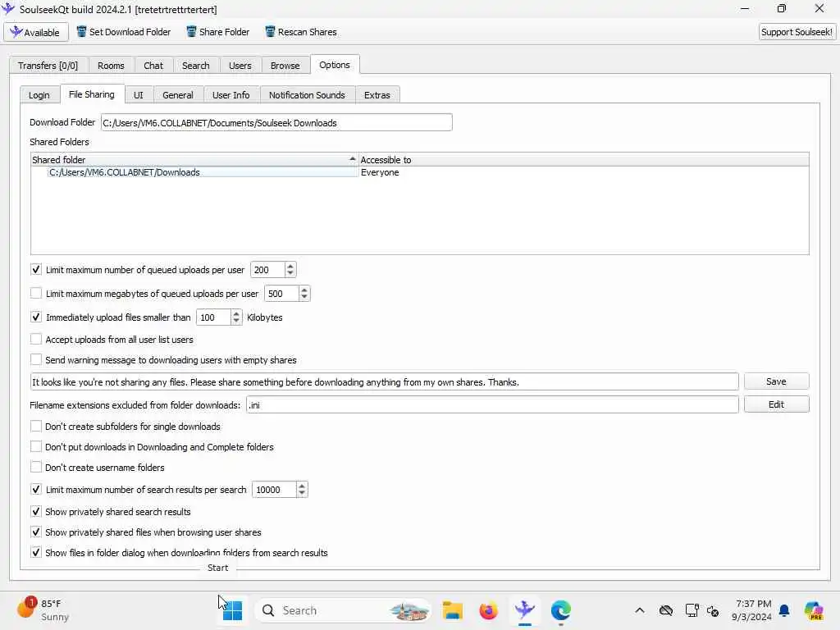
Task: Increase the Kilobytes spinner value
Action: (235, 313)
